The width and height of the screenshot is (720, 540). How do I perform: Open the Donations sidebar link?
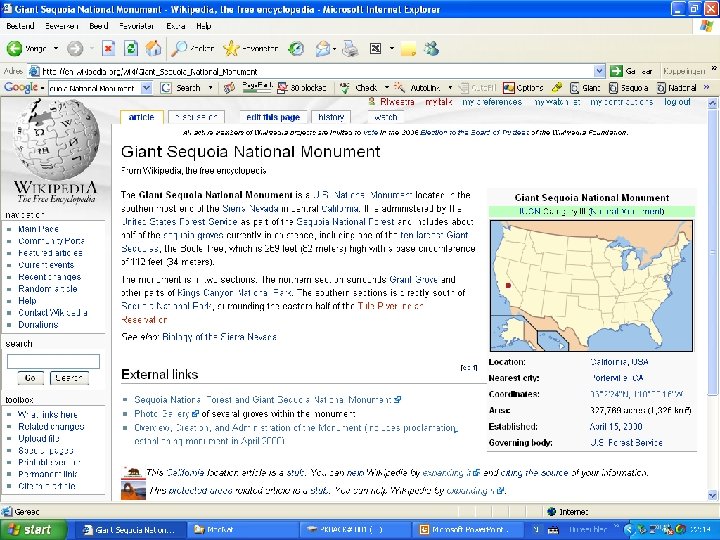38,324
